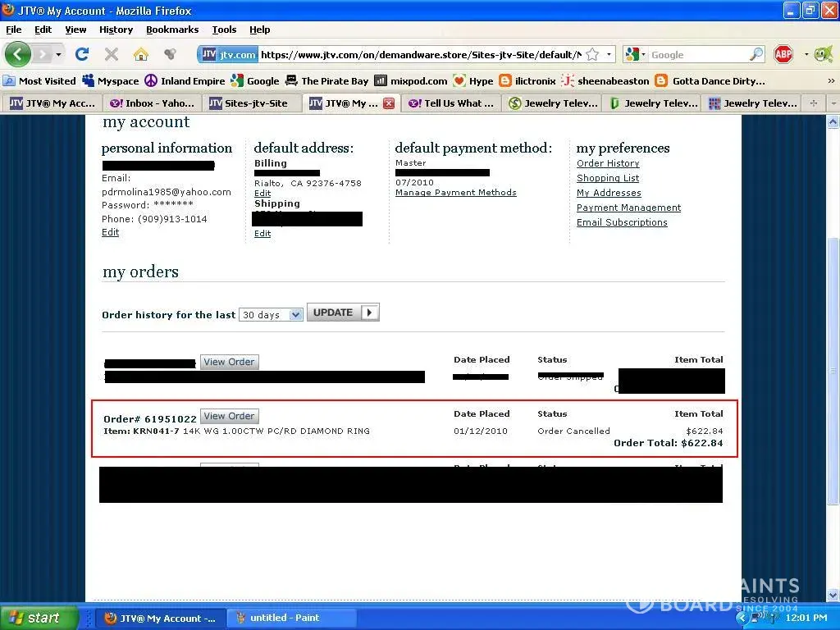
Task: Open the Edit menu
Action: tap(43, 30)
